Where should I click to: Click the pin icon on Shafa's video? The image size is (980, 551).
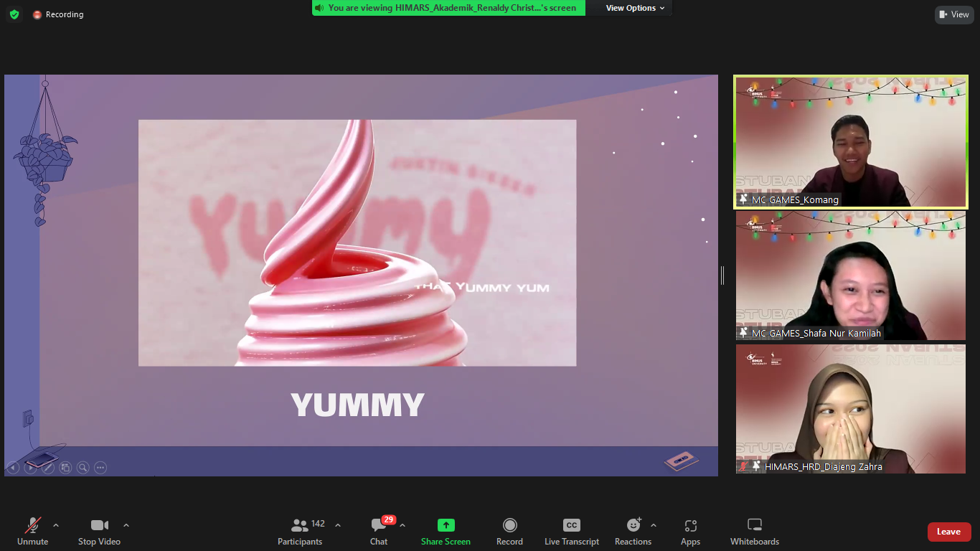(x=744, y=333)
